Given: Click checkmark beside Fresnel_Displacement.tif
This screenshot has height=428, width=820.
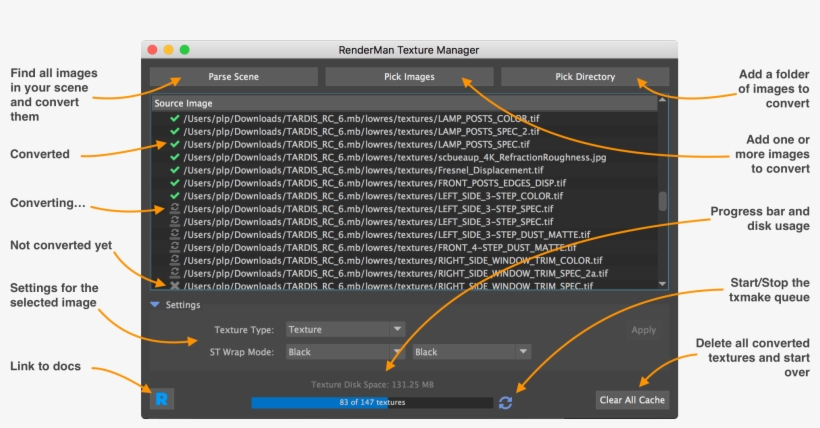Looking at the screenshot, I should (x=175, y=170).
